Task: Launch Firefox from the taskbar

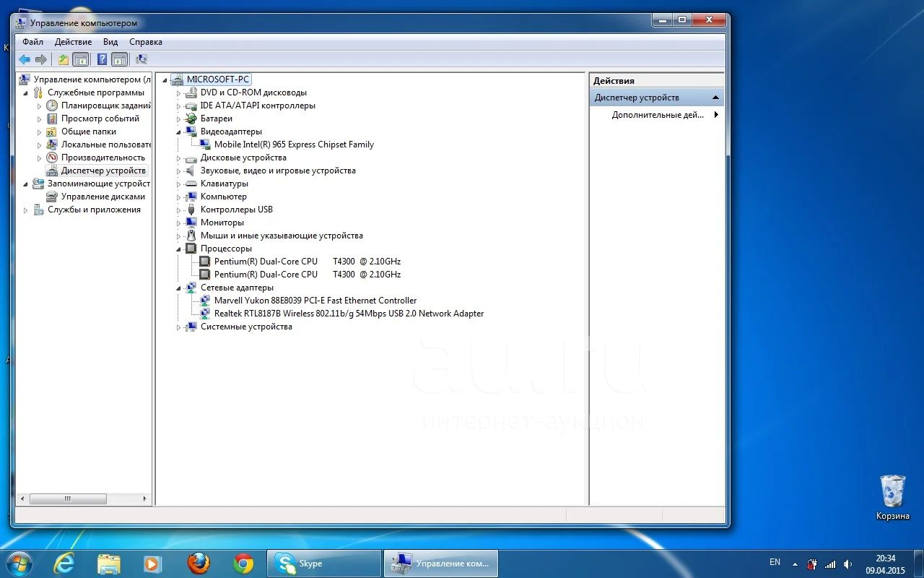Action: click(199, 564)
